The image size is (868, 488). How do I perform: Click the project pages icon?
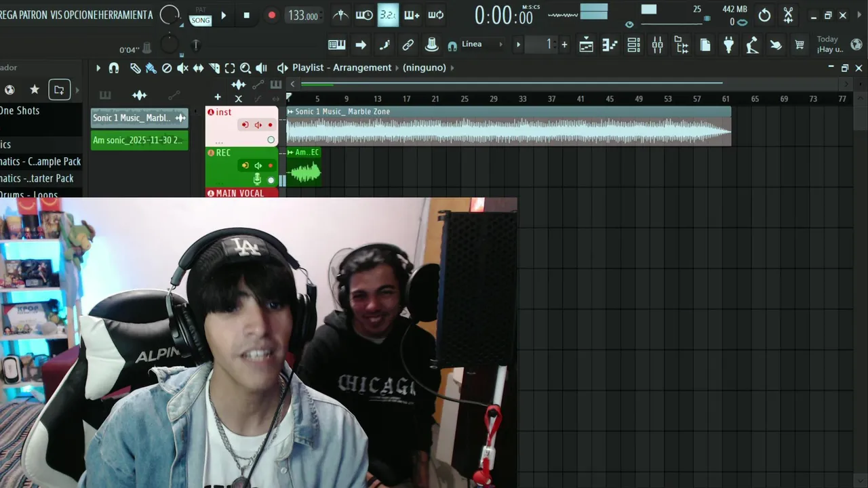pyautogui.click(x=705, y=45)
